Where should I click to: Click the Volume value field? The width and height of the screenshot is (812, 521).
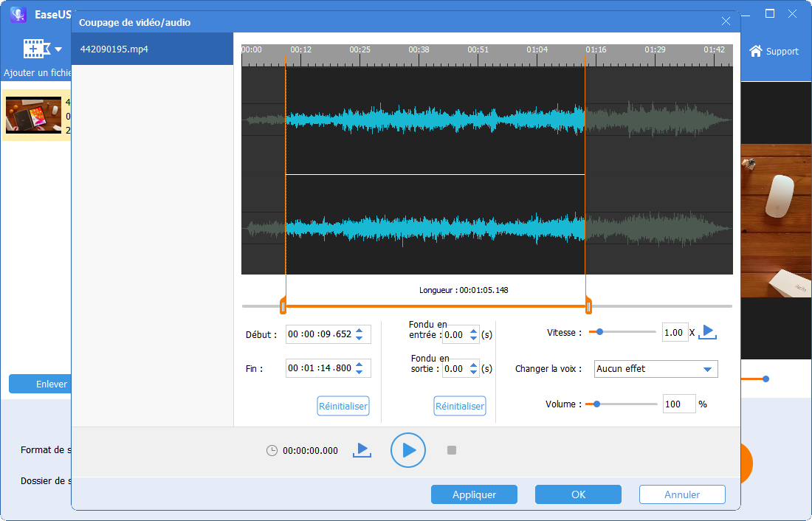(679, 404)
